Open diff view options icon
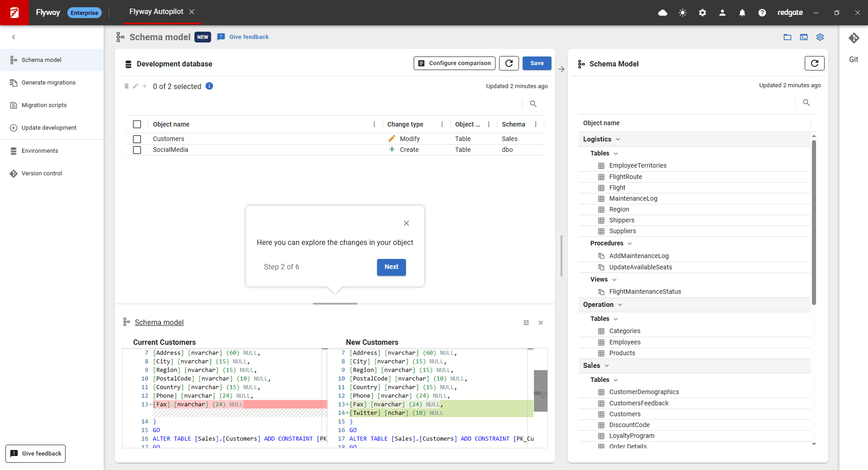 526,323
